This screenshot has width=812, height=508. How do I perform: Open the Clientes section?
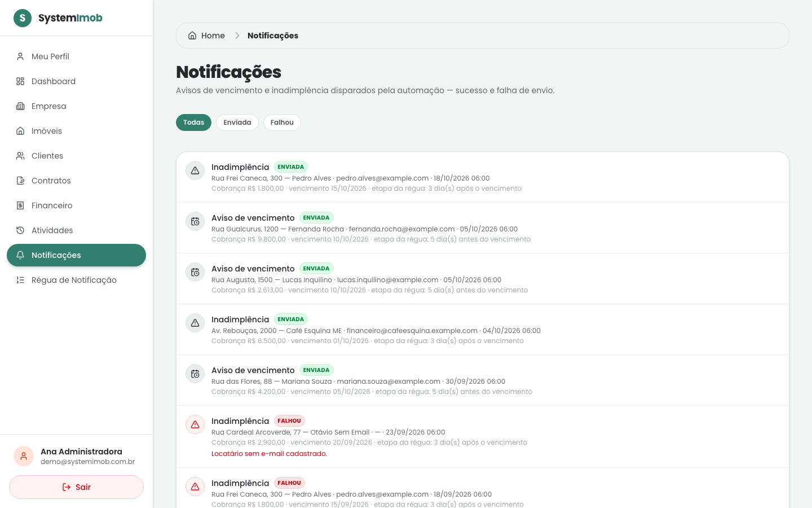click(x=76, y=156)
